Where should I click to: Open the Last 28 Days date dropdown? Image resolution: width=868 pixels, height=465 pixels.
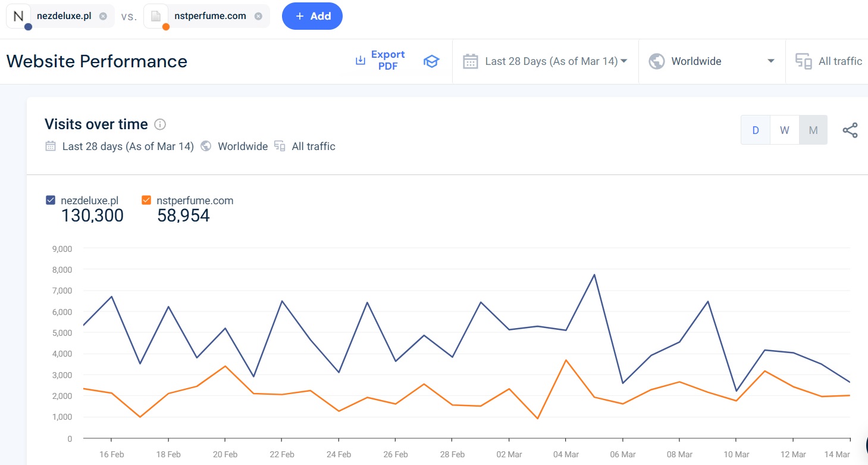click(x=556, y=61)
